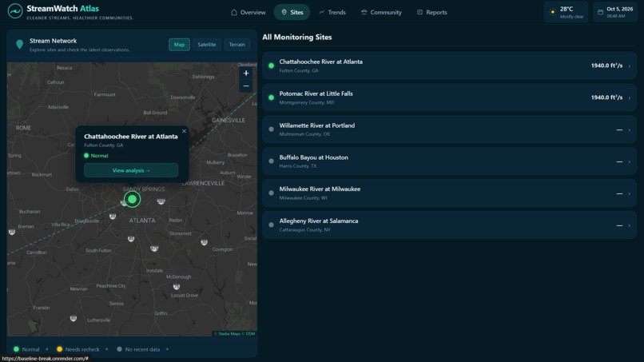Expand chevron on Willamette River row
The width and height of the screenshot is (644, 362).
click(629, 129)
